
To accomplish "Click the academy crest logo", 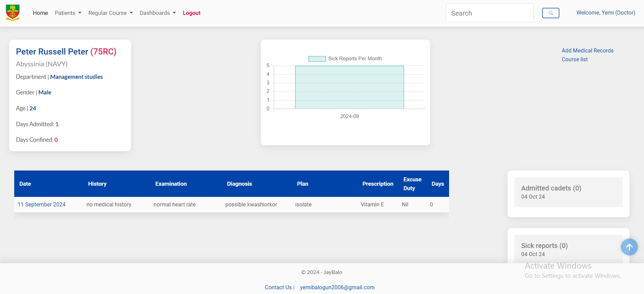I will tap(13, 13).
